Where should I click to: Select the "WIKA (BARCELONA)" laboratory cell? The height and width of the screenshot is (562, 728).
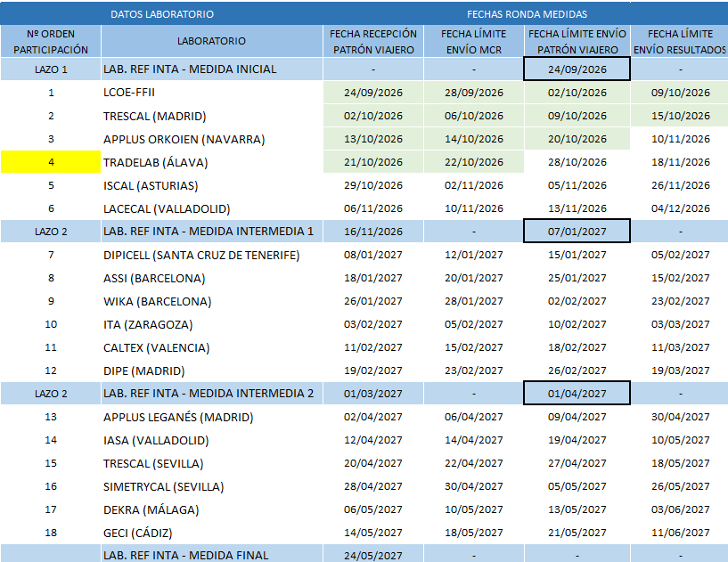click(x=212, y=301)
